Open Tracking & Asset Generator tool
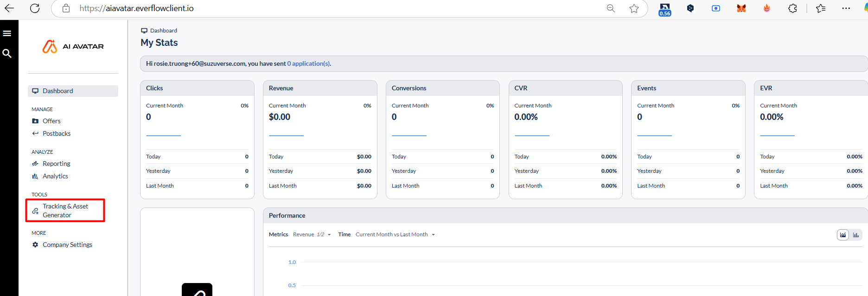 coord(65,210)
